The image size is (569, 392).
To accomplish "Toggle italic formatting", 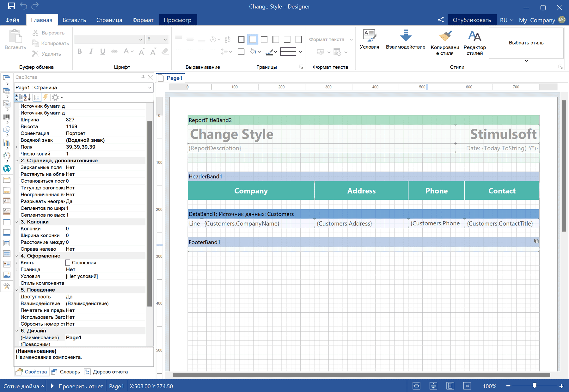I will coord(91,52).
